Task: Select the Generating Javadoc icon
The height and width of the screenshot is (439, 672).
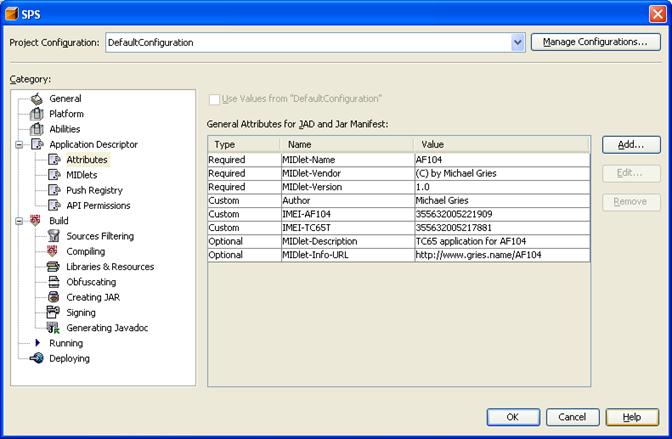Action: (x=54, y=328)
